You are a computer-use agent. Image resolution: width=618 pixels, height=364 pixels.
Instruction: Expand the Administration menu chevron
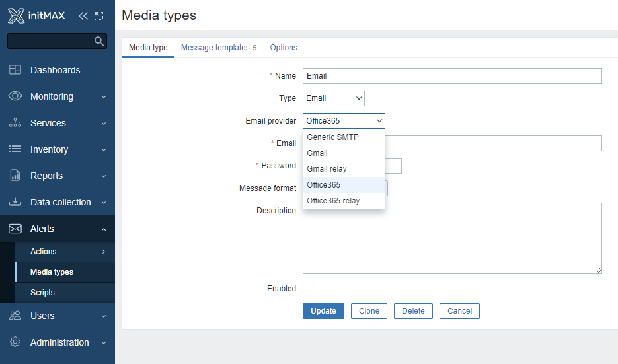pos(104,343)
